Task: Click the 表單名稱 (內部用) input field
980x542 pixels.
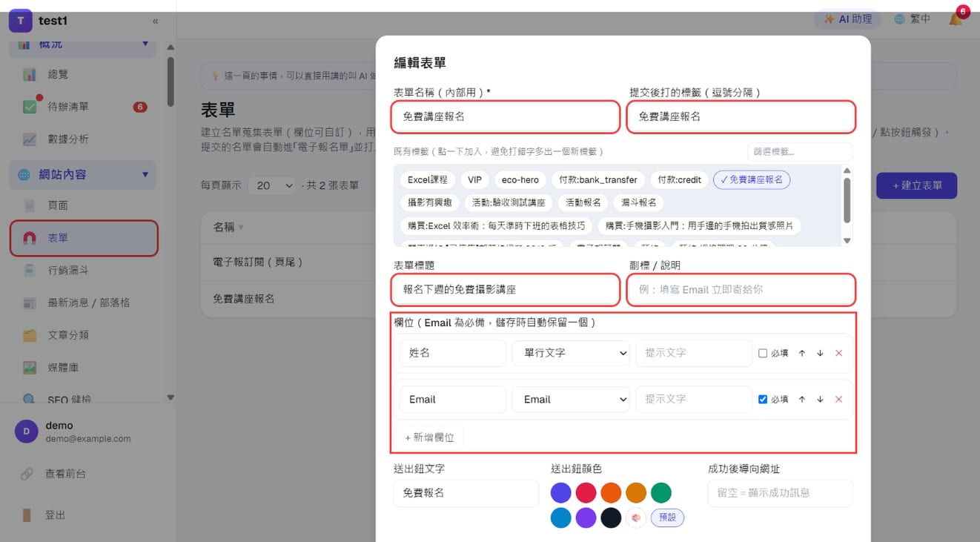Action: point(506,116)
